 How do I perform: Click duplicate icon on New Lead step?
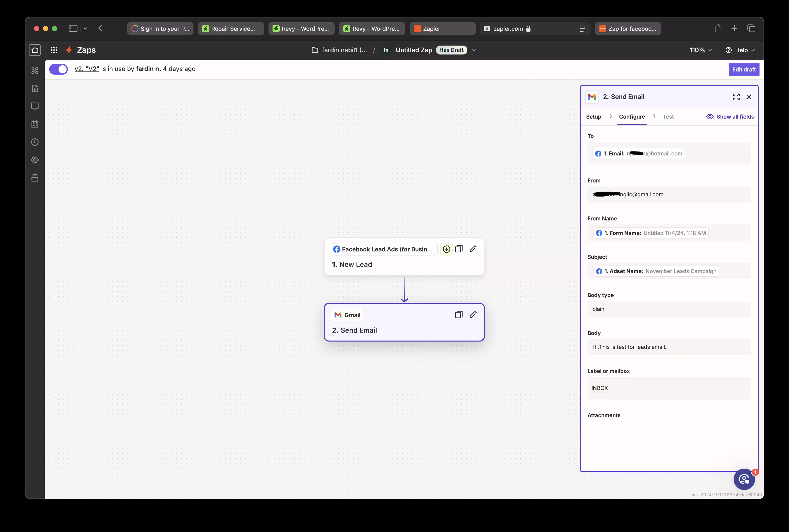458,249
